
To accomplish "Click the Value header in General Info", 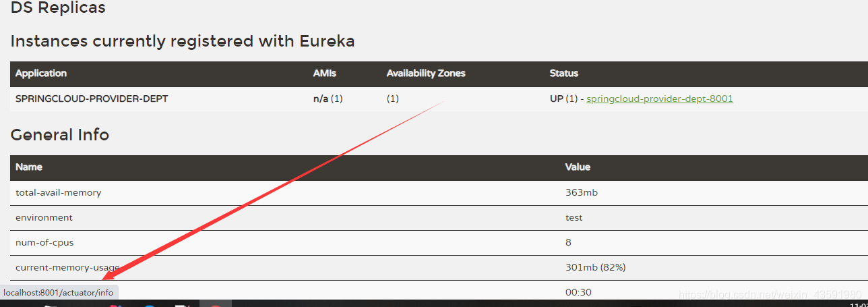I will tap(578, 167).
